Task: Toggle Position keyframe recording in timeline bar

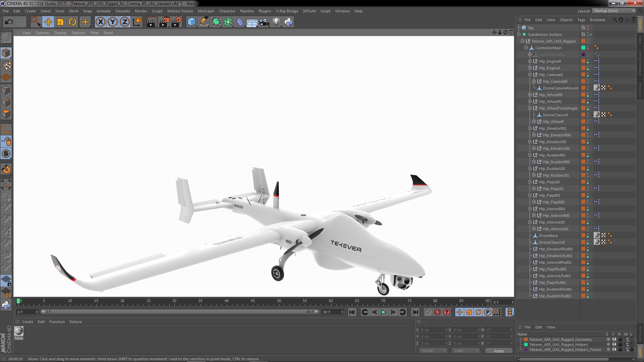Action: click(460, 312)
